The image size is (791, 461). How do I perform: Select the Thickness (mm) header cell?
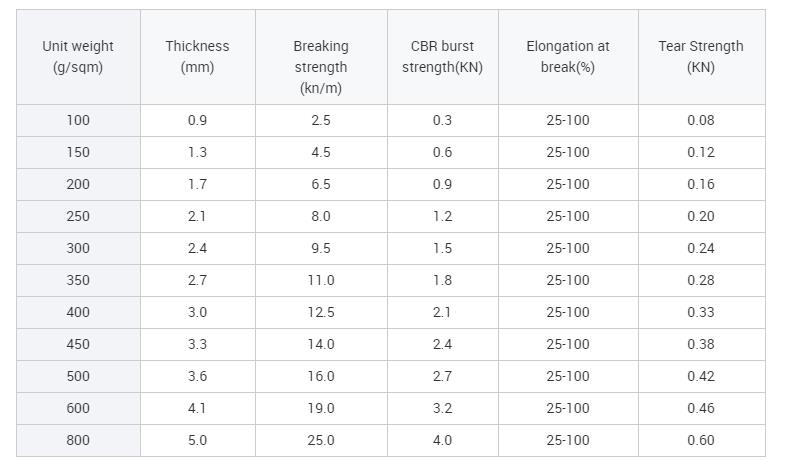197,56
